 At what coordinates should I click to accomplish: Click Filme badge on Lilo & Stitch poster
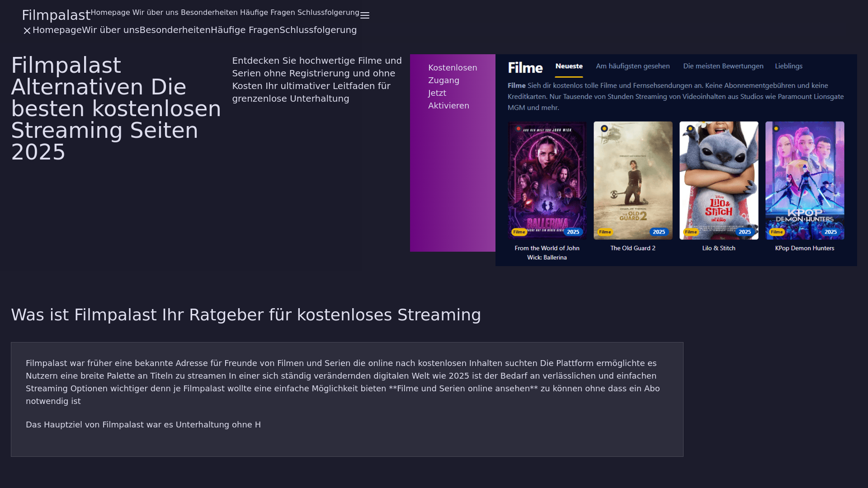[691, 232]
